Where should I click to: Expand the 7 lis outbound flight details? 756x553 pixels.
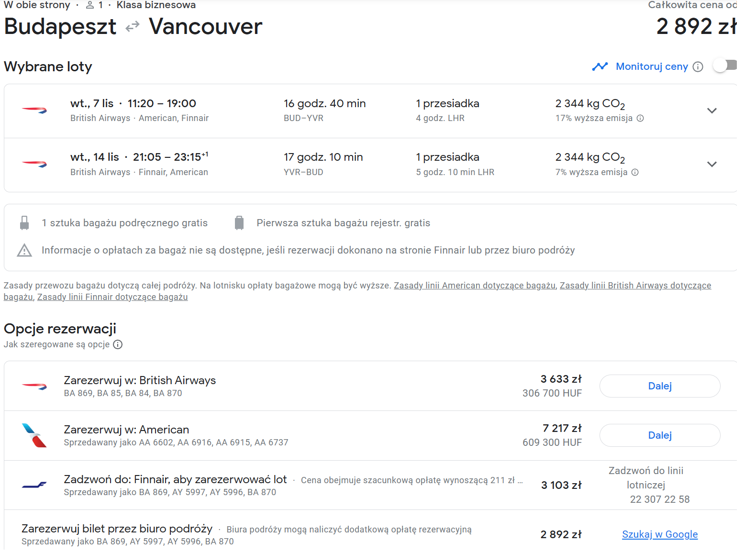[x=712, y=111]
